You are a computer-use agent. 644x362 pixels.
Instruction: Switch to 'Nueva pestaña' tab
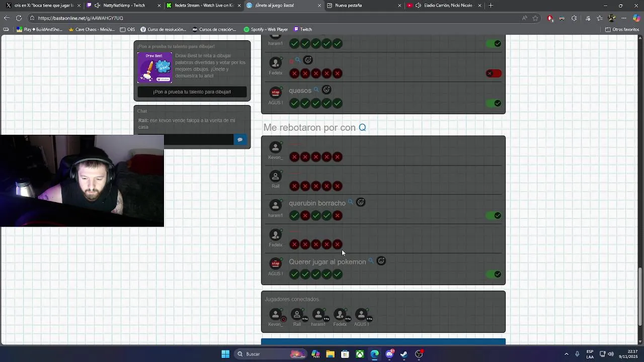pos(363,6)
